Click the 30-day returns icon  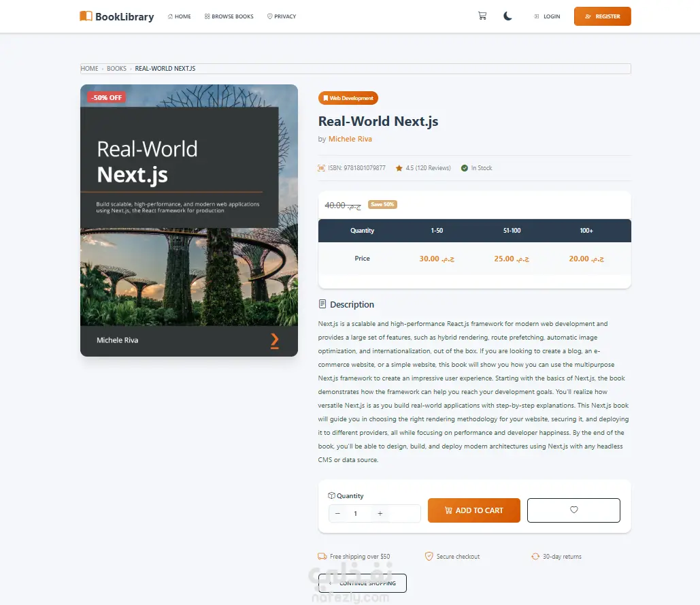(535, 556)
